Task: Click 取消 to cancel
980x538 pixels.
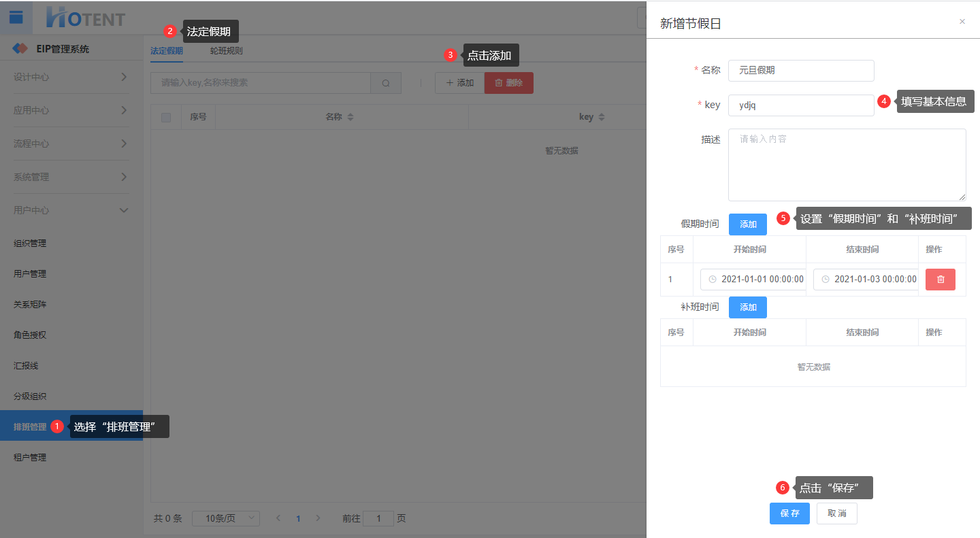Action: point(837,514)
